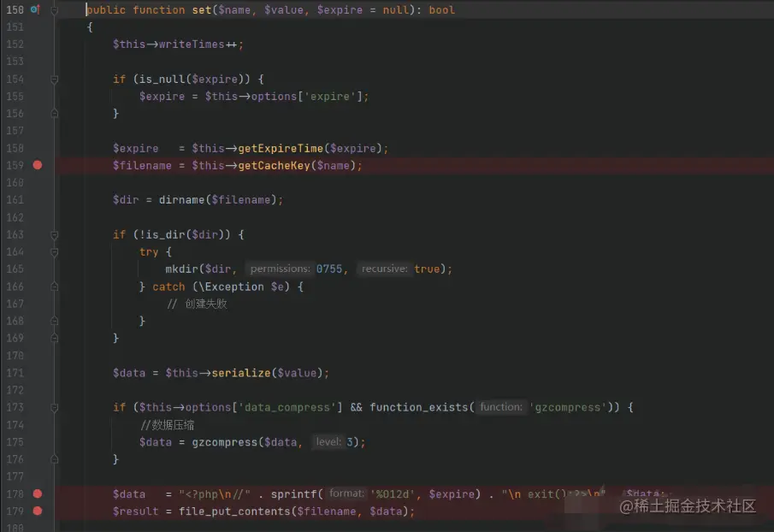774x532 pixels.
Task: Click the 'level:' inlay hint in gzcompress
Action: (x=328, y=441)
